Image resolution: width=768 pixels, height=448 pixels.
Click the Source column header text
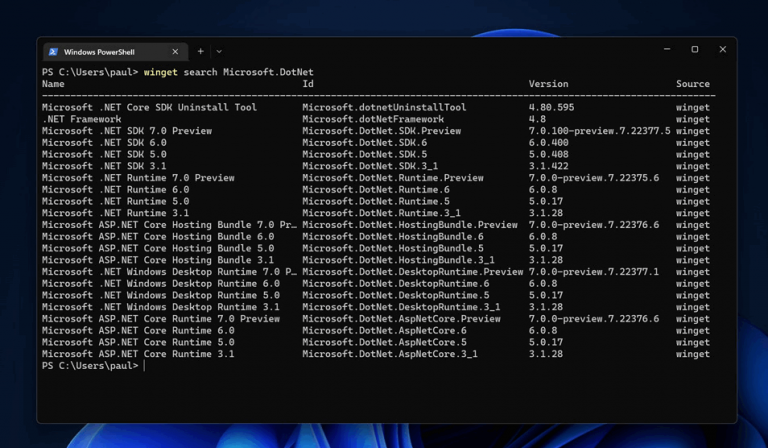[693, 84]
